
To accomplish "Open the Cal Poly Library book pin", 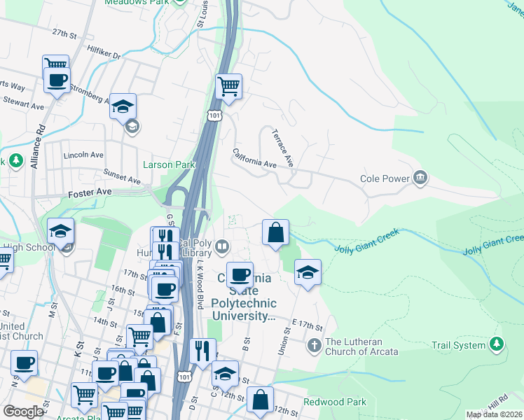I will pos(222,247).
